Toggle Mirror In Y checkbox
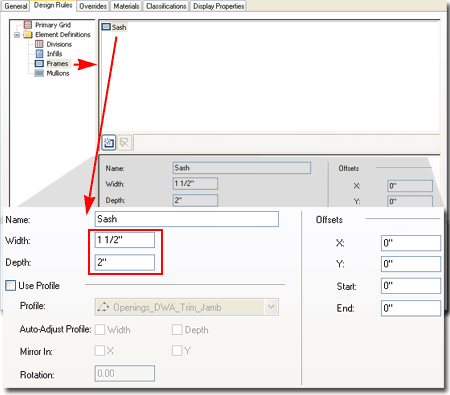Viewport: 450px width, 395px height. coord(177,351)
